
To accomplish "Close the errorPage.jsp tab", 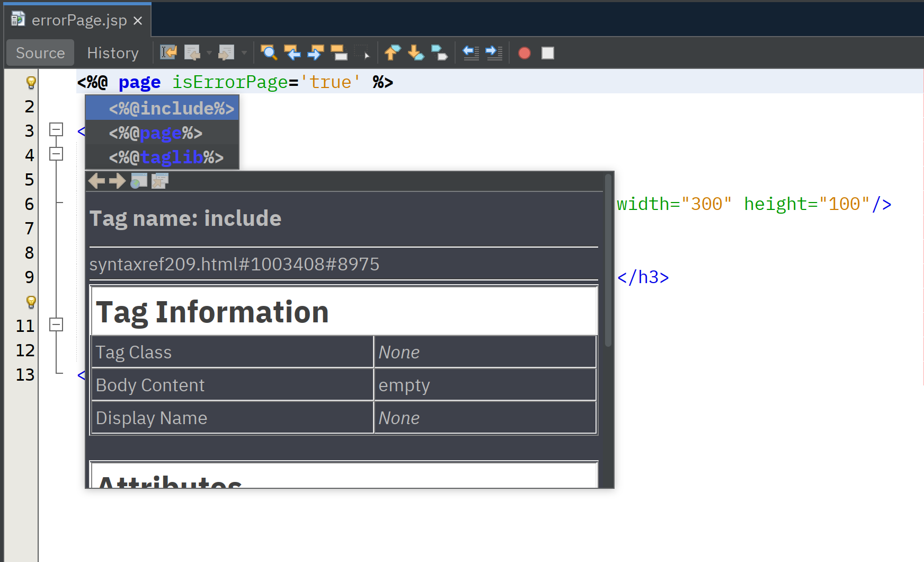I will coord(138,21).
